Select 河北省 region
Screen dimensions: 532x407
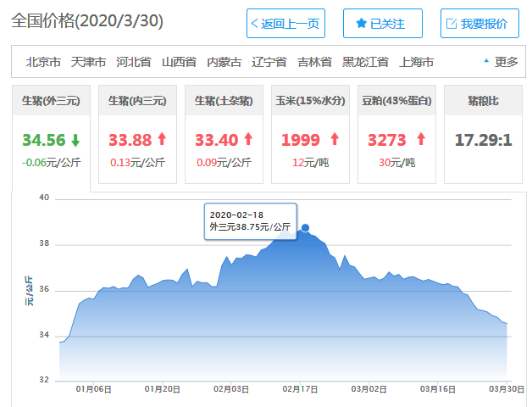coord(133,62)
